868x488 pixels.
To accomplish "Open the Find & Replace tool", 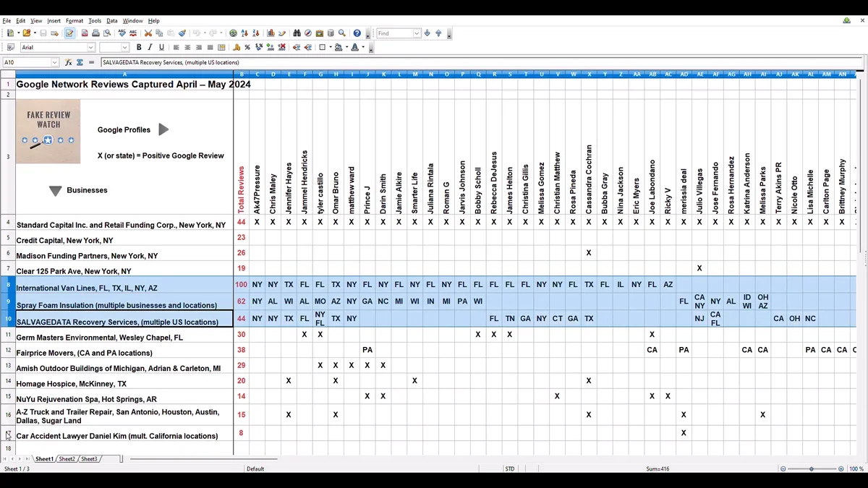I will (x=296, y=33).
